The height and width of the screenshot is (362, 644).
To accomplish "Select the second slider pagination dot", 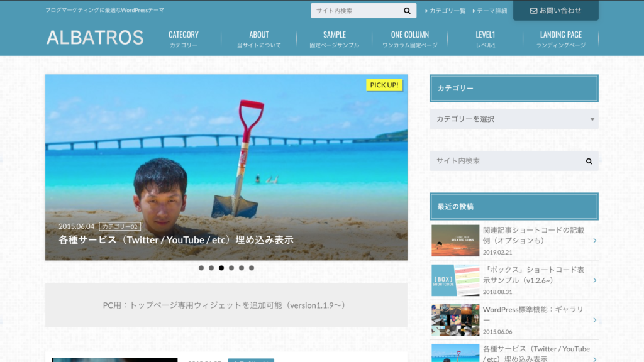I will pos(211,268).
